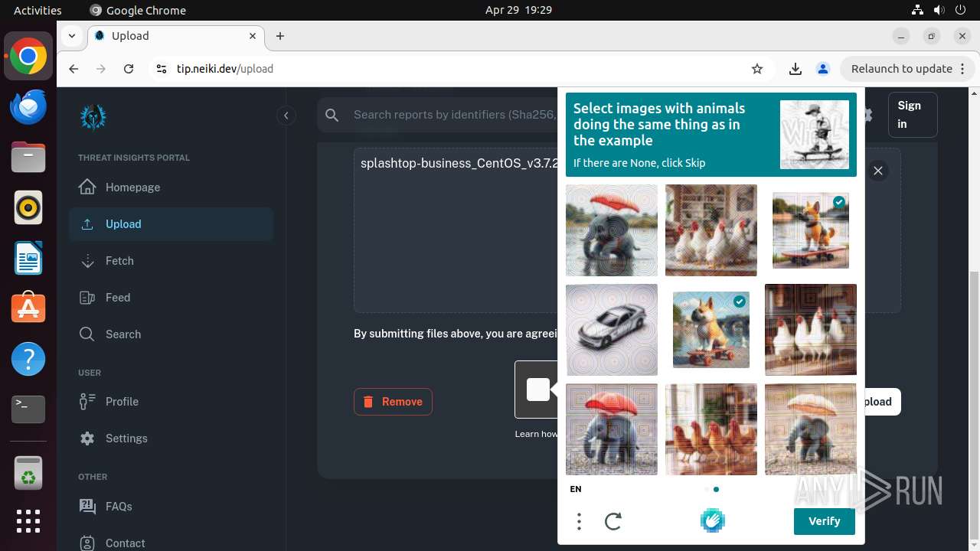Close the Upload browser tab

[253, 36]
